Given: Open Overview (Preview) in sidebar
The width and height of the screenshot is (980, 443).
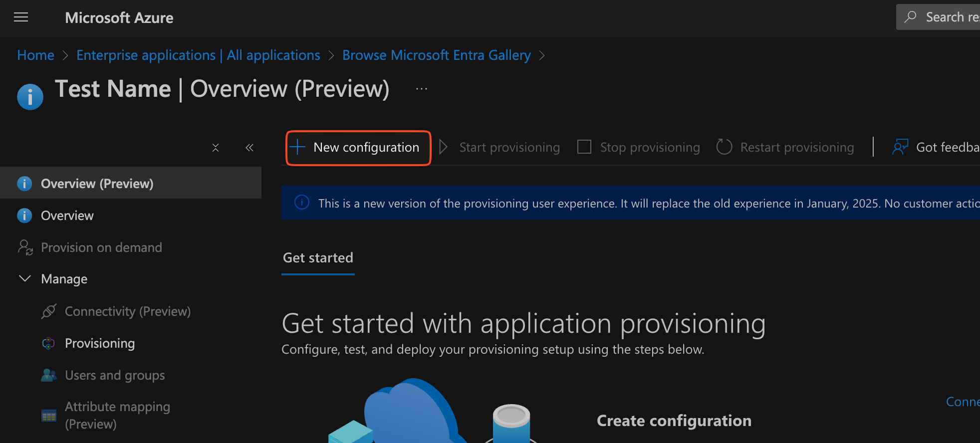Looking at the screenshot, I should click(97, 184).
